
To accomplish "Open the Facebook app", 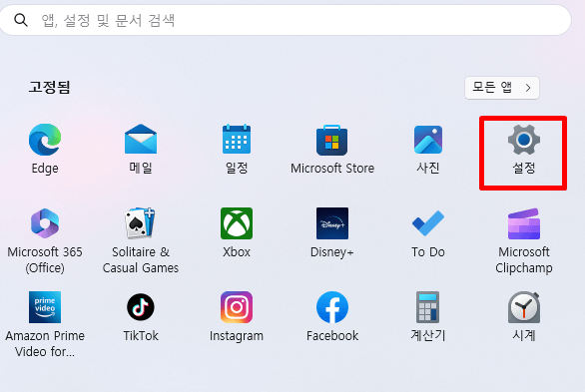I will pyautogui.click(x=332, y=307).
